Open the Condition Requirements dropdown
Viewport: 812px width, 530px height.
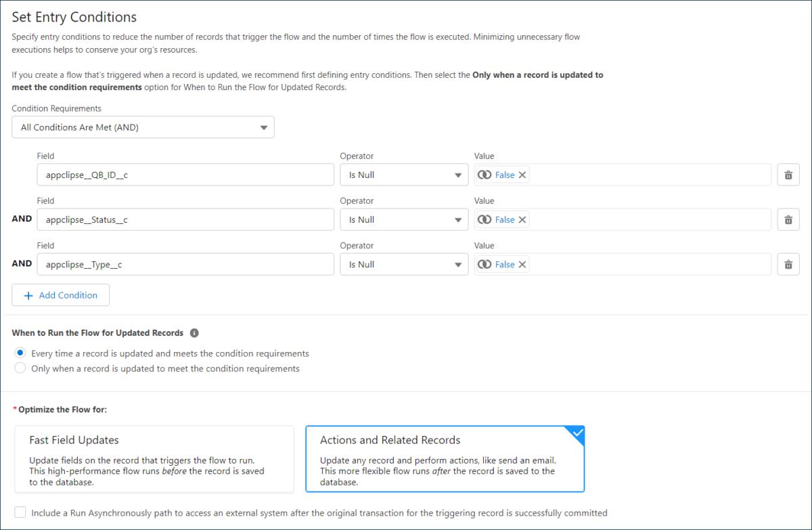point(143,127)
